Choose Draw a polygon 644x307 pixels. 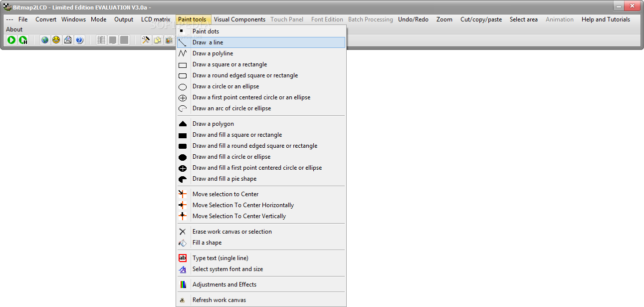(x=261, y=124)
